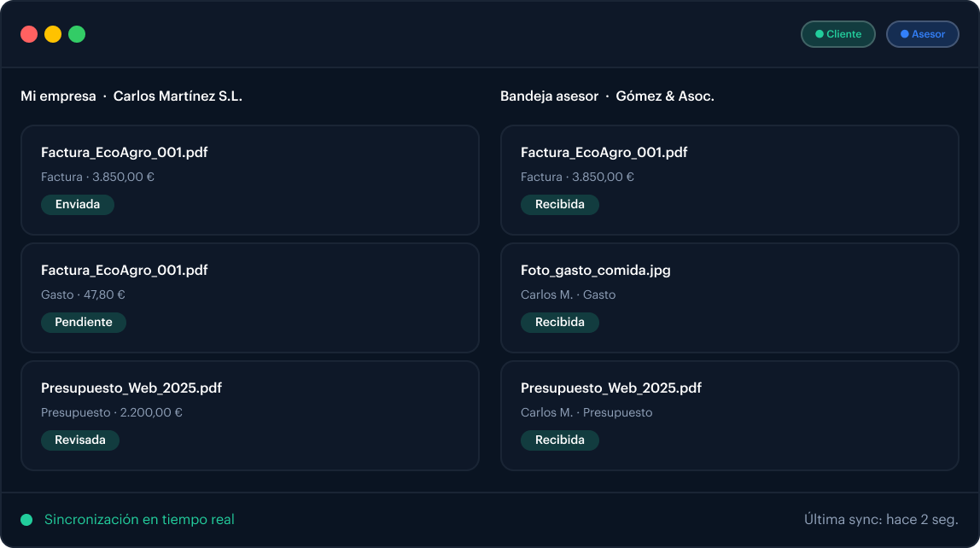Click the Pendiente status badge

pyautogui.click(x=84, y=323)
